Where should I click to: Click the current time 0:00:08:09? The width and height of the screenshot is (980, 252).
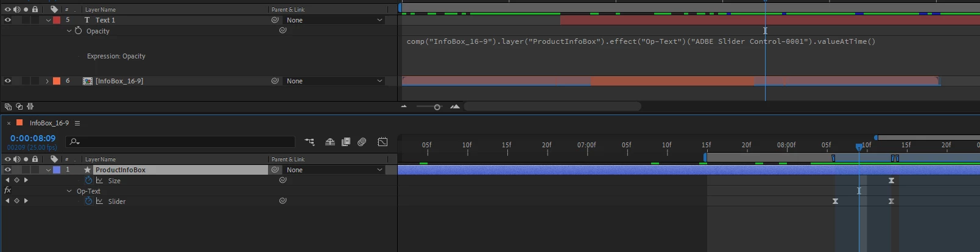point(33,138)
